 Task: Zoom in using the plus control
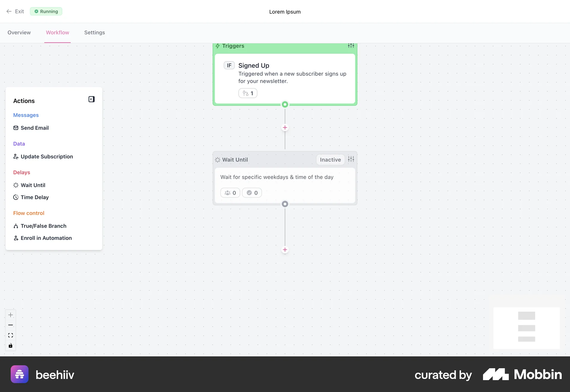[x=10, y=315]
